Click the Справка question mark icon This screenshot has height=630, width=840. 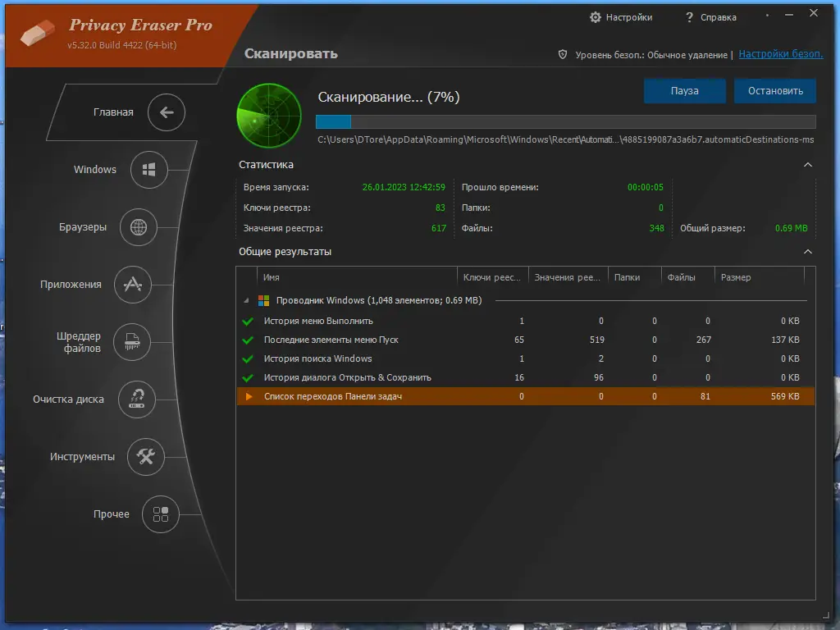point(689,17)
